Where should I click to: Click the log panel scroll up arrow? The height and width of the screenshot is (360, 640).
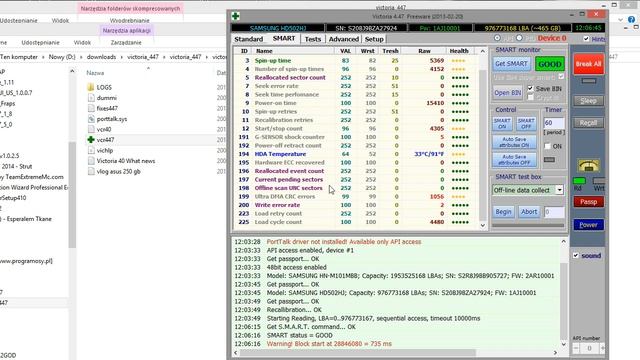pyautogui.click(x=564, y=242)
